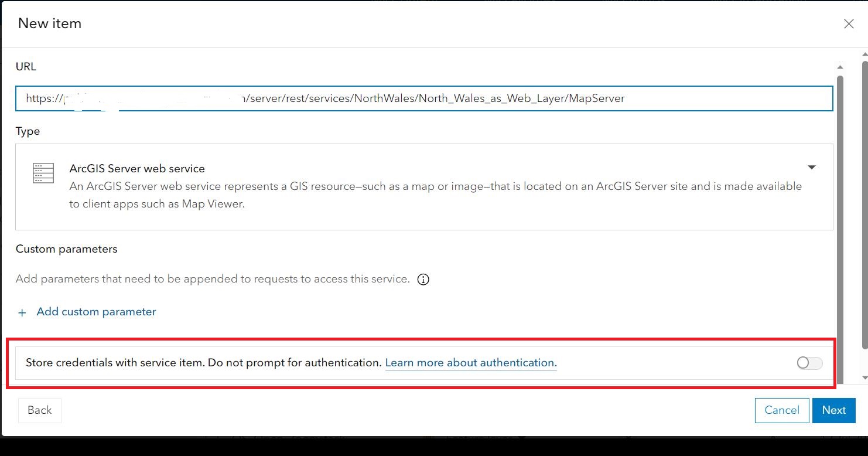Select the ArcGIS Server web service icon
This screenshot has height=456, width=868.
click(42, 173)
